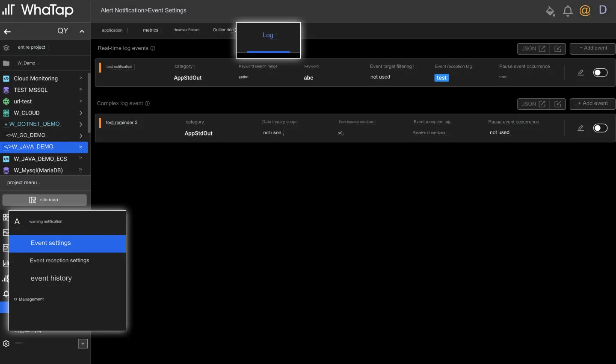
Task: Click the abc keyword value
Action: 308,78
